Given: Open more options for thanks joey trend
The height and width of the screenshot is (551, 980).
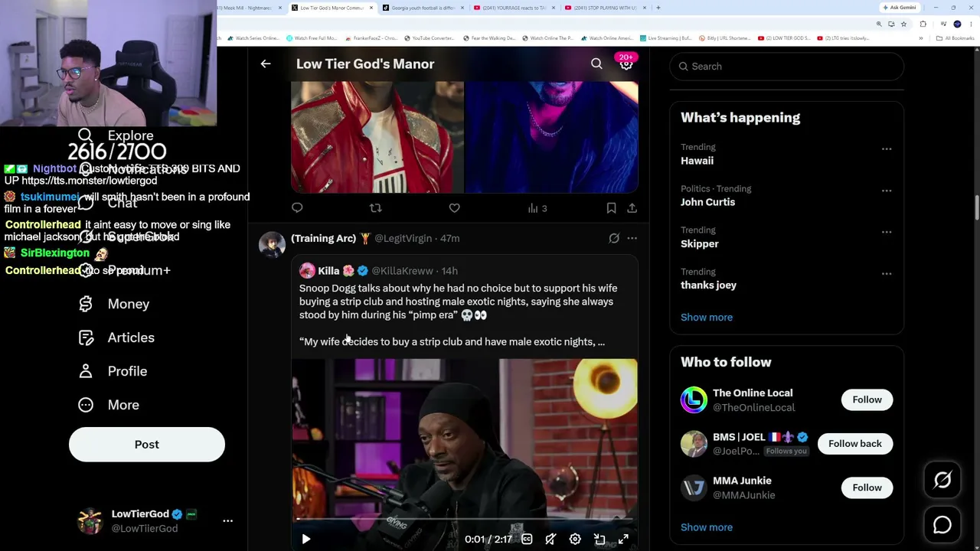Looking at the screenshot, I should tap(886, 272).
